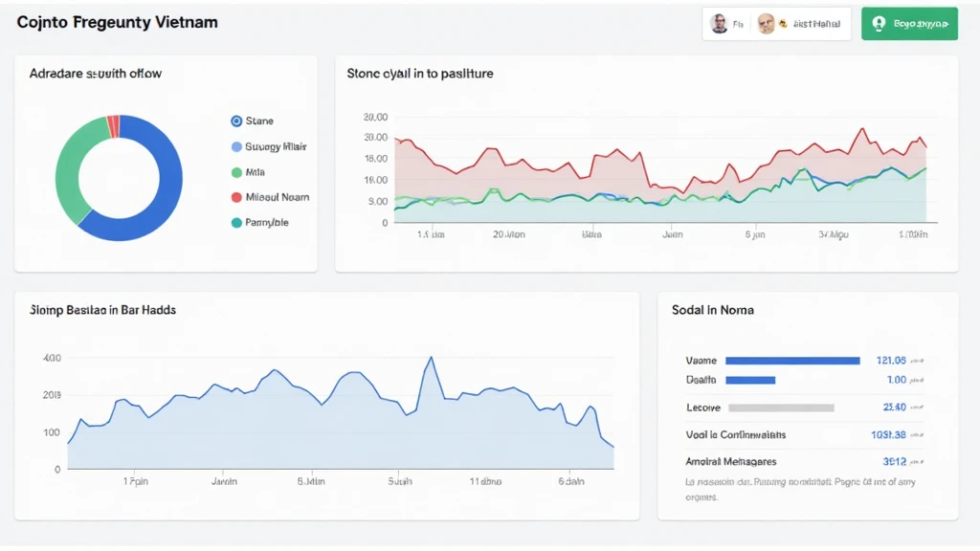Click the first user avatar in header
The image size is (980, 551).
tap(720, 24)
